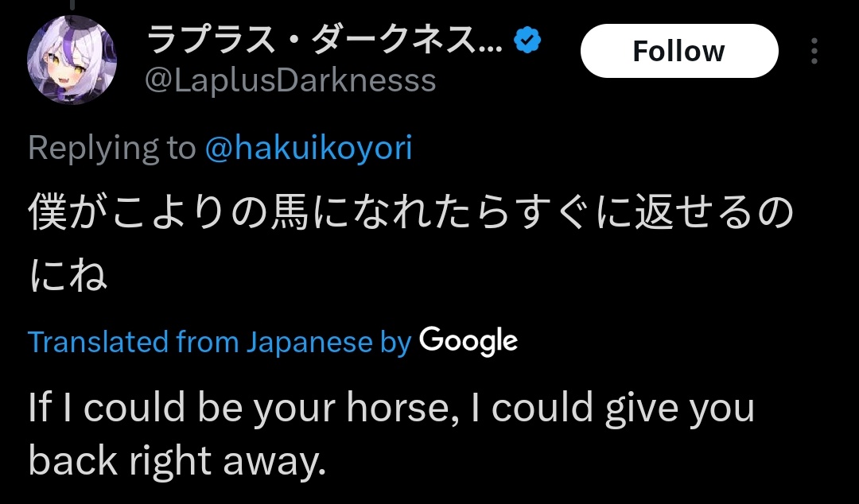Click the kanji 僕 starting the tweet
859x504 pixels.
click(x=48, y=215)
